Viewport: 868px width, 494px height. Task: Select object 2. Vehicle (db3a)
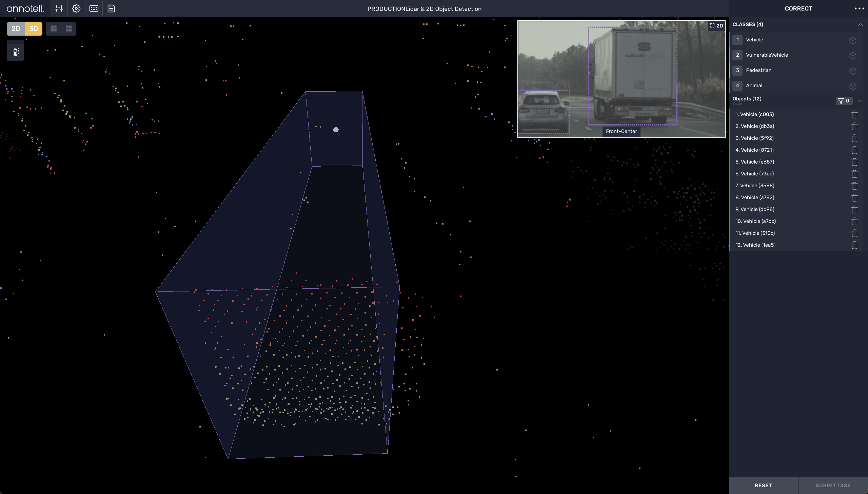(796, 126)
